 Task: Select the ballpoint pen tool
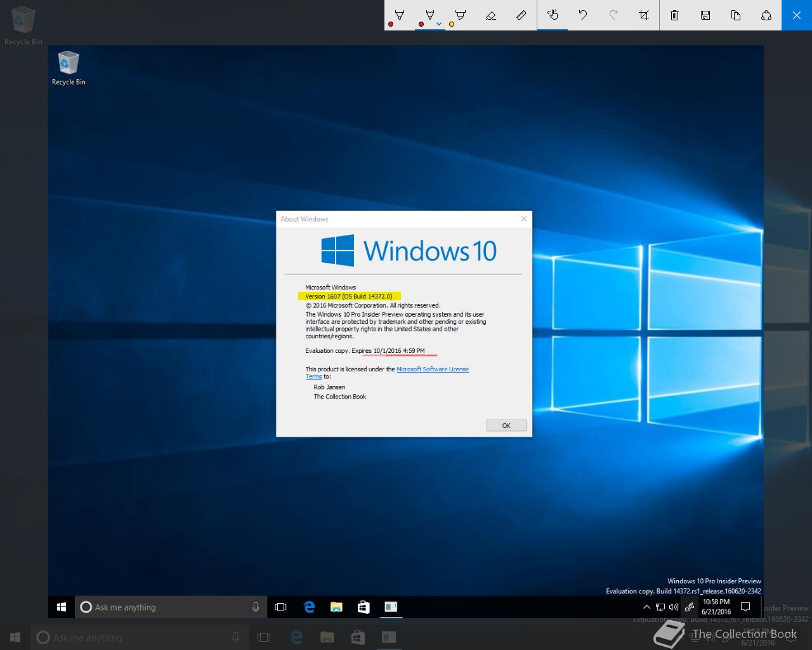[400, 15]
